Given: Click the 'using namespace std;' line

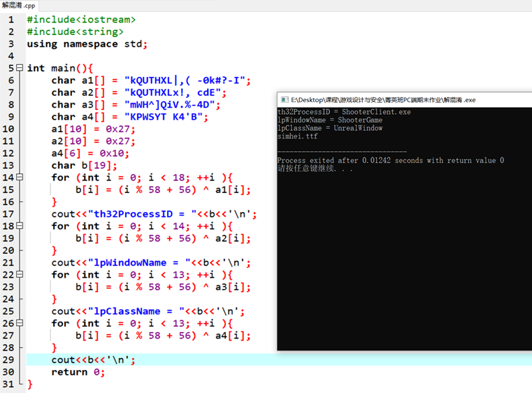Looking at the screenshot, I should [x=87, y=44].
